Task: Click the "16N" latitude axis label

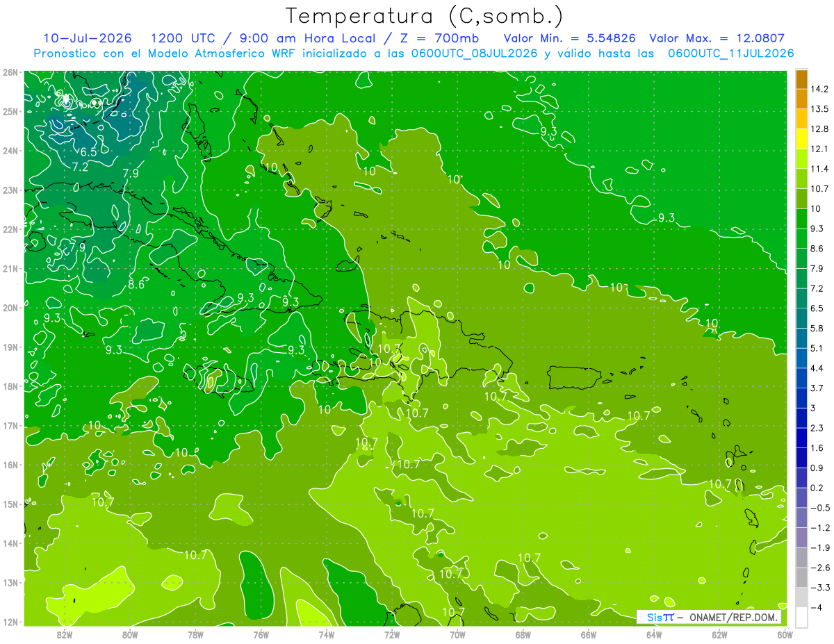Action: (x=10, y=465)
